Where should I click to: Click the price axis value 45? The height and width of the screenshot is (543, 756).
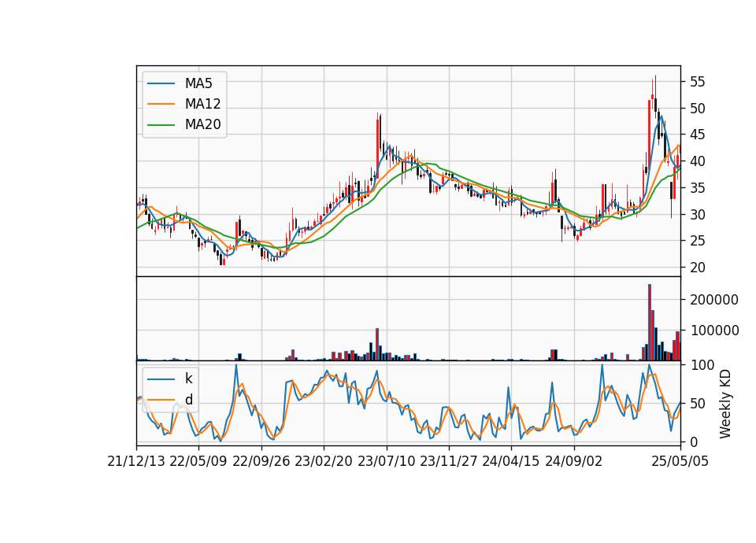[x=697, y=135]
